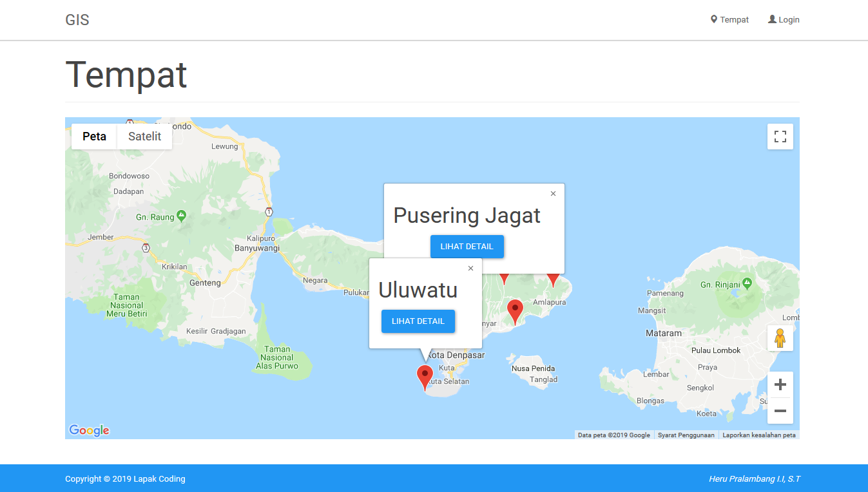This screenshot has width=868, height=492.
Task: Switch map to Satelit view
Action: point(144,137)
